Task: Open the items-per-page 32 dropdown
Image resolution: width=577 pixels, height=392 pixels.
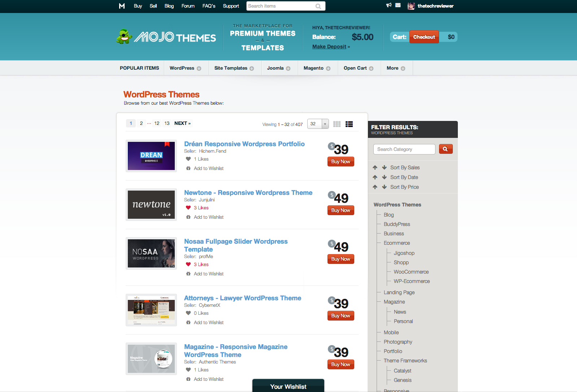Action: pyautogui.click(x=318, y=124)
